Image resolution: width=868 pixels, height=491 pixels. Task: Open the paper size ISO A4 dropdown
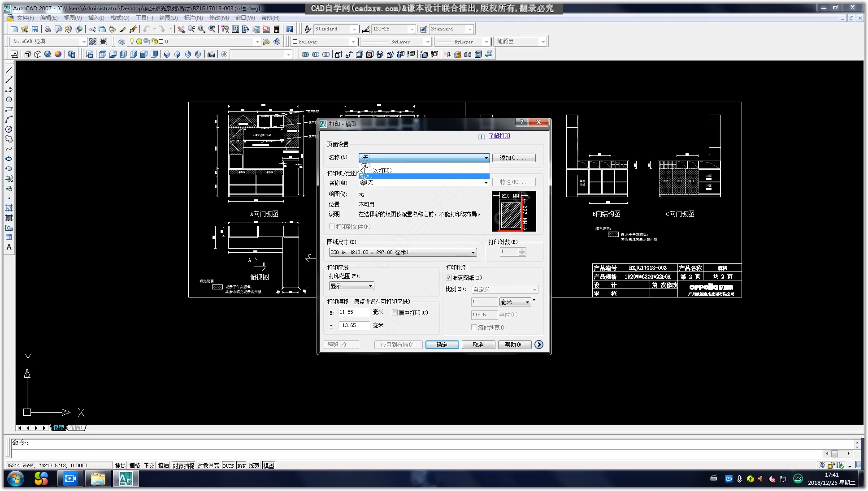pos(403,252)
